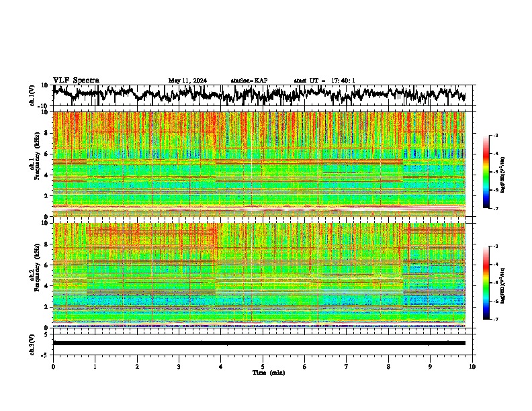Click the time-axis tick label "5"

tap(263, 367)
